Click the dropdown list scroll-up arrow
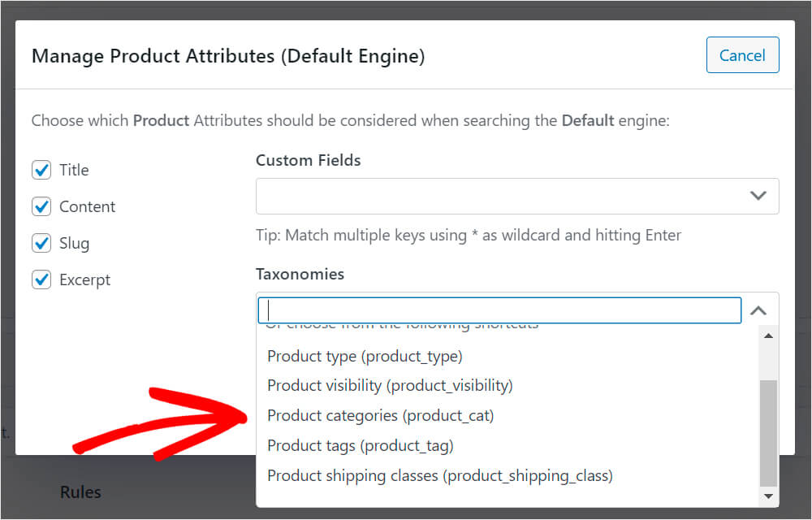This screenshot has height=520, width=812. tap(768, 336)
